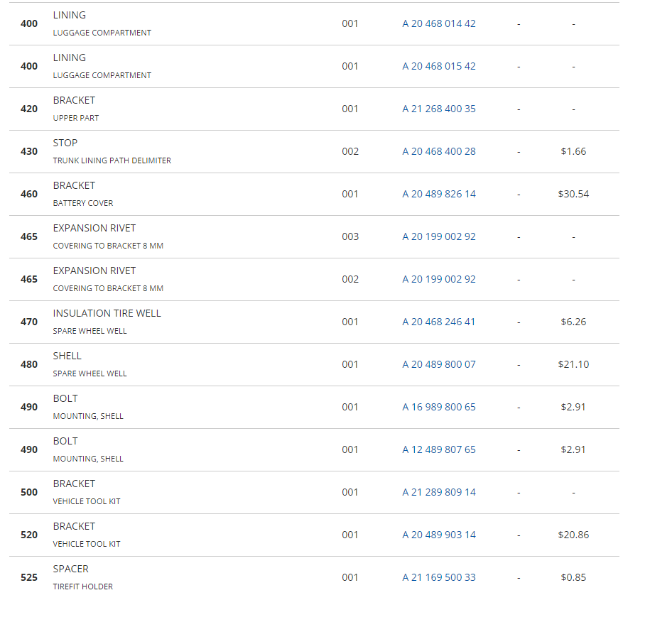Image resolution: width=672 pixels, height=622 pixels.
Task: Click expansion rivet link with quantity 002
Action: [439, 279]
